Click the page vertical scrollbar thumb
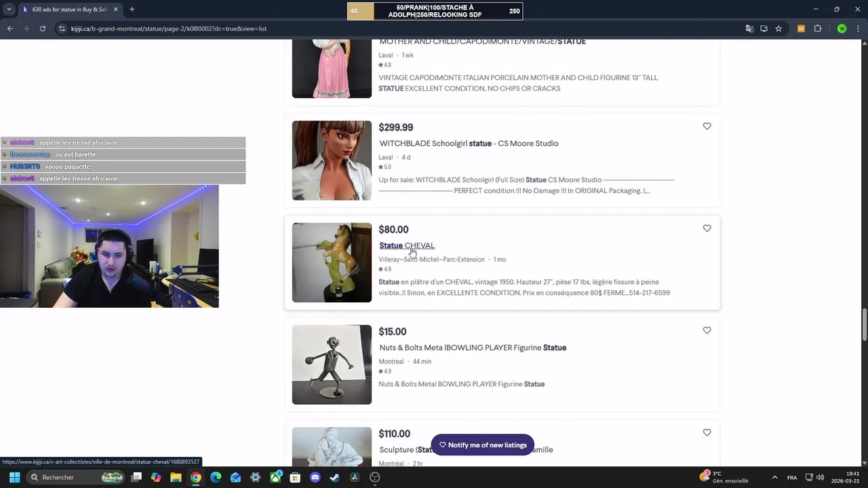The image size is (868, 488). (864, 325)
